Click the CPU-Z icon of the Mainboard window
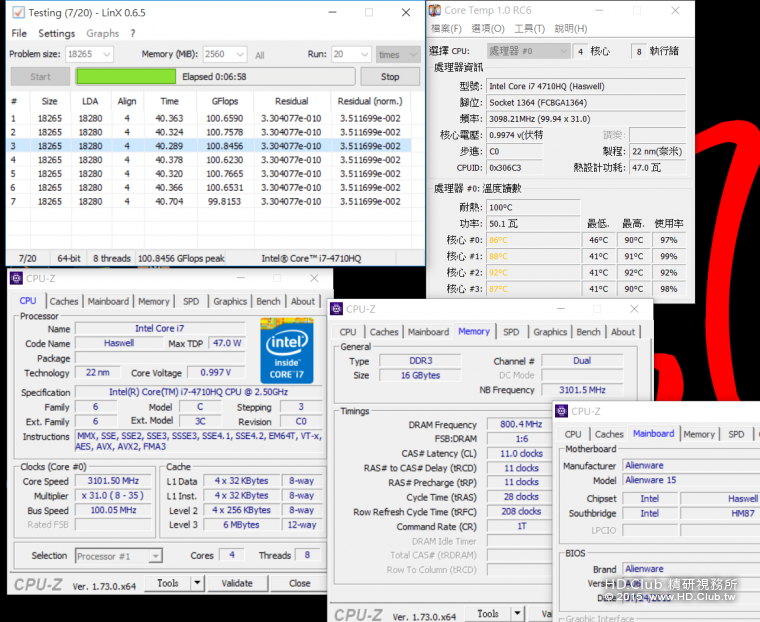Screen dimensions: 760x622 (561, 411)
